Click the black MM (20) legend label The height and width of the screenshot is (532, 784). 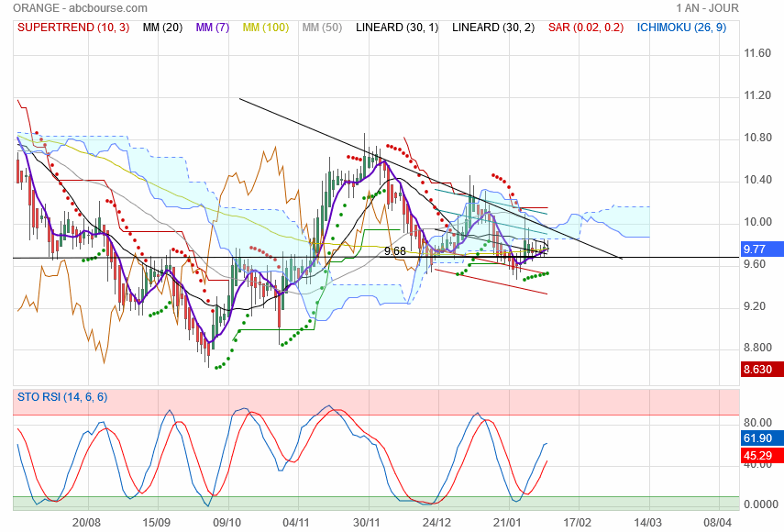(x=162, y=28)
